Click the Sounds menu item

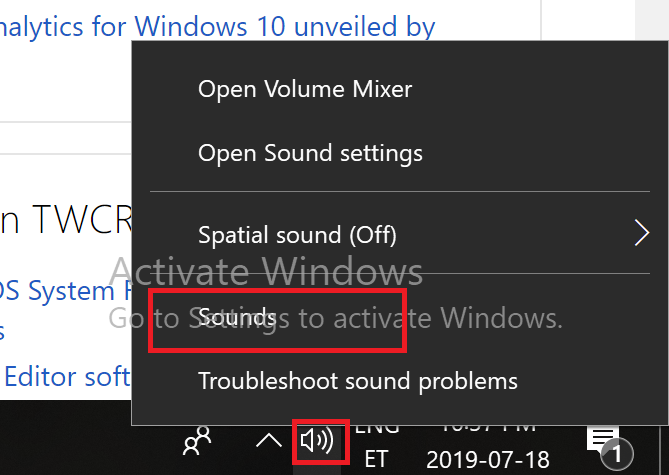(237, 318)
